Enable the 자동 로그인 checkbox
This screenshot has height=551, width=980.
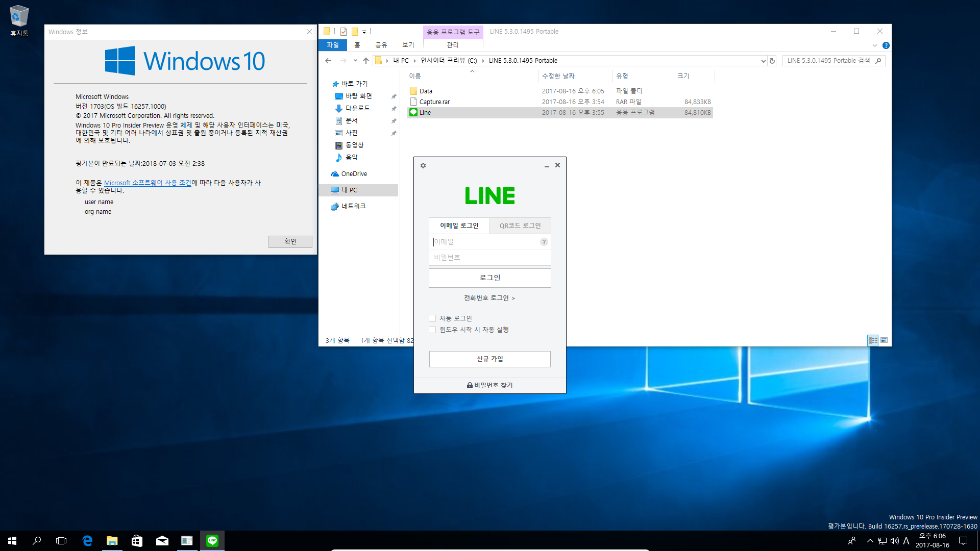tap(432, 318)
